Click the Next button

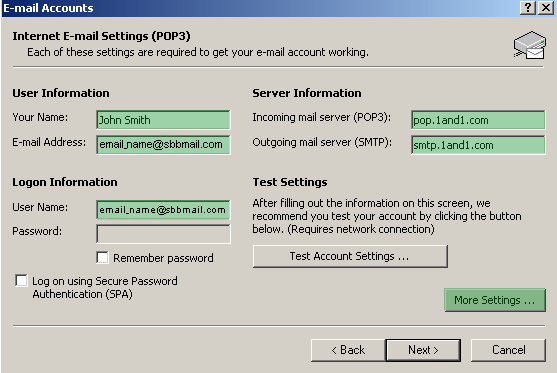tap(423, 350)
